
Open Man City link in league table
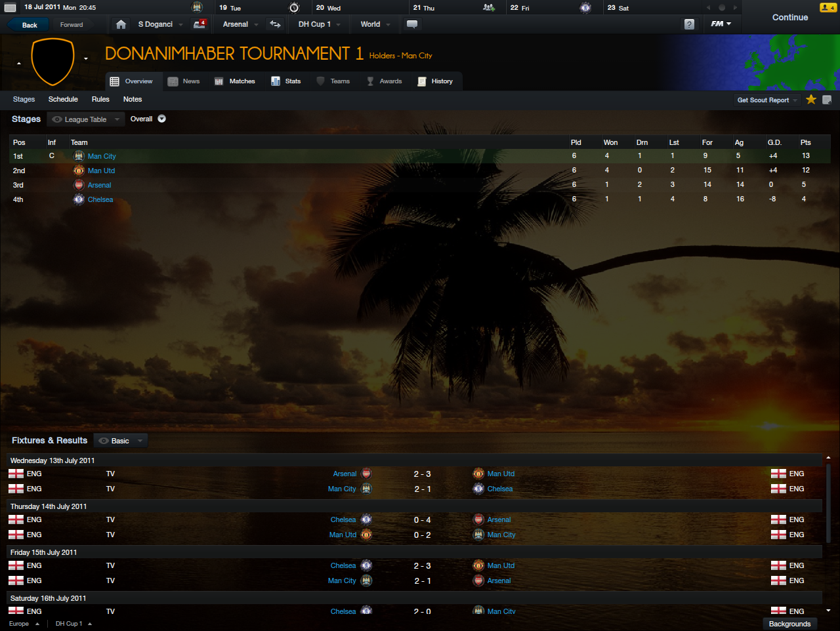pyautogui.click(x=102, y=156)
